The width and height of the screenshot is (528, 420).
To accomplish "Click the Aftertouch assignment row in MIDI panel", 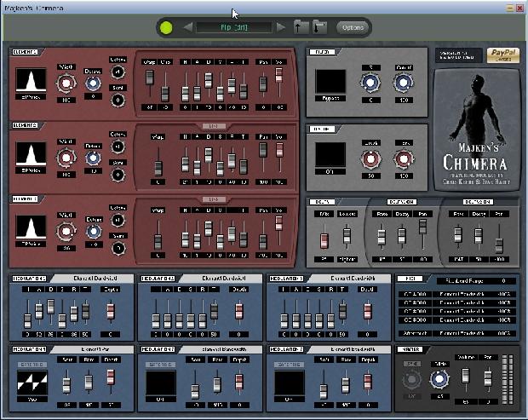I will coord(456,333).
